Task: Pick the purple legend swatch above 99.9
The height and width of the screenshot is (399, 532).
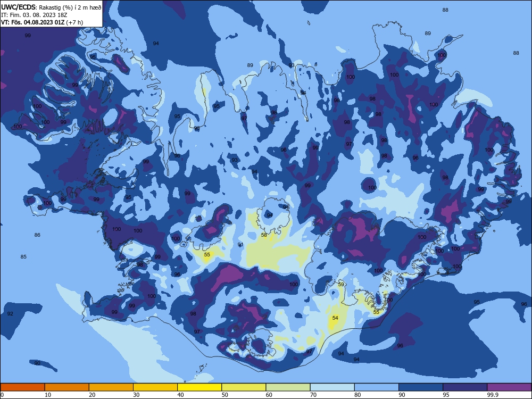Action: coord(509,387)
